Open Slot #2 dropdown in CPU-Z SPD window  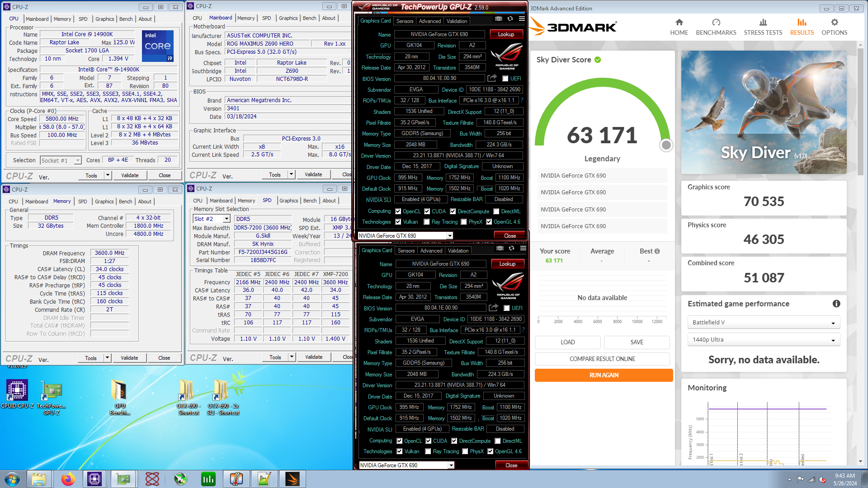(x=212, y=219)
